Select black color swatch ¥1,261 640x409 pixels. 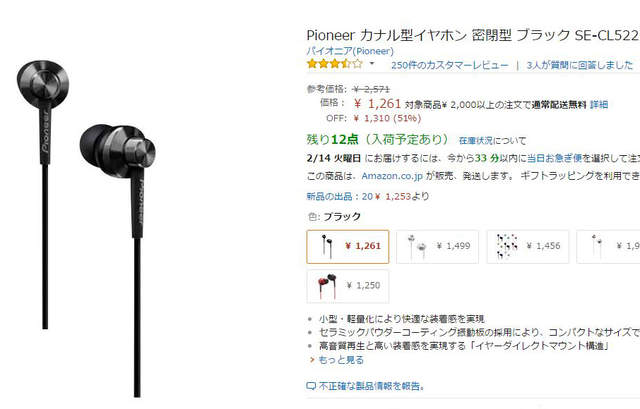click(348, 247)
